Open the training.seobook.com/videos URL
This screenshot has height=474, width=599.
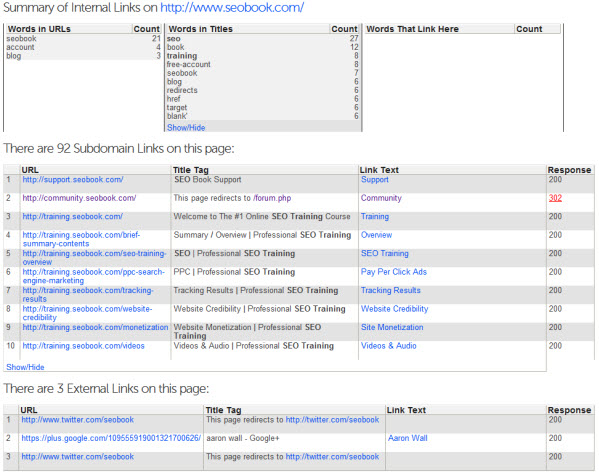tap(83, 346)
